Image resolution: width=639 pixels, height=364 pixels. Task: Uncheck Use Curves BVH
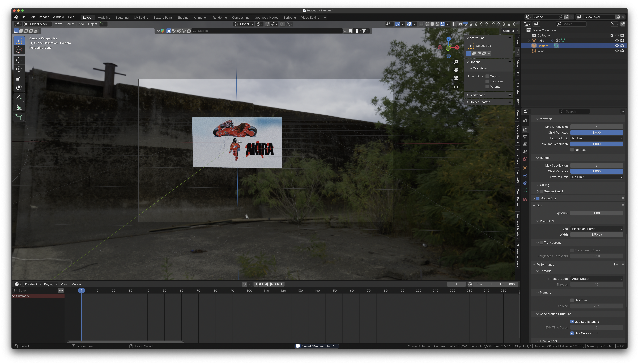coord(572,333)
